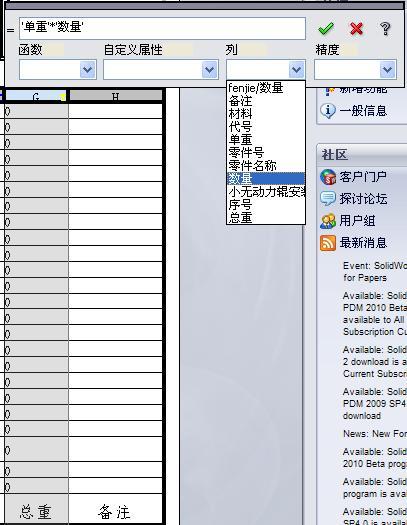Select 小无动力辊安装 entry in the list
This screenshot has height=525, width=407.
coord(266,192)
